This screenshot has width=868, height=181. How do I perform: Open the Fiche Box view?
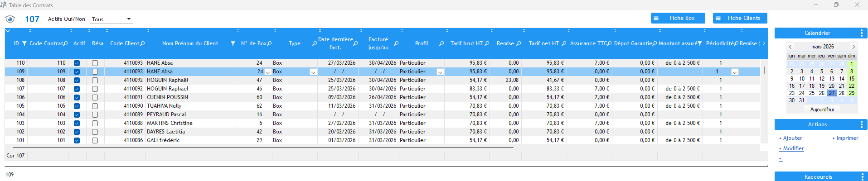[x=678, y=18]
